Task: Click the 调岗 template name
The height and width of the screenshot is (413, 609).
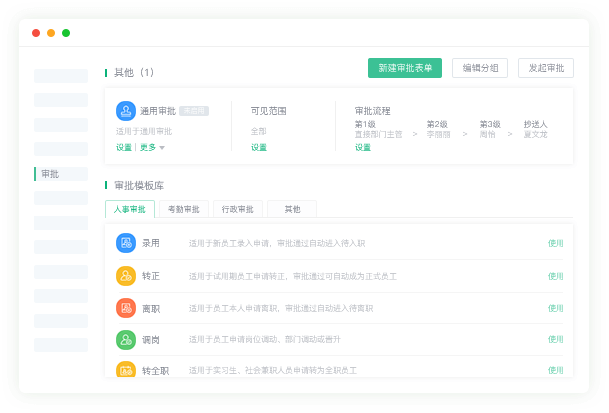Action: [x=151, y=340]
